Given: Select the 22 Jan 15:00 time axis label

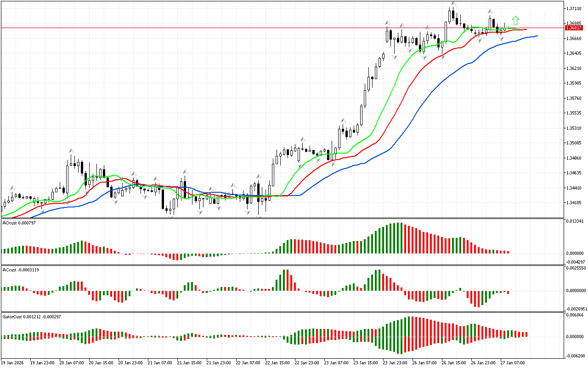Looking at the screenshot, I should [x=278, y=362].
